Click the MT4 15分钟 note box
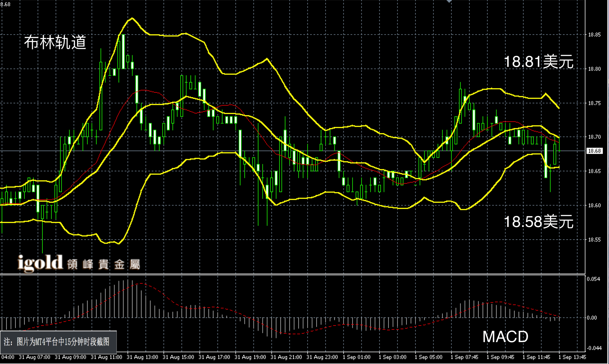Screen dimensions: 609x364 (x=58, y=342)
